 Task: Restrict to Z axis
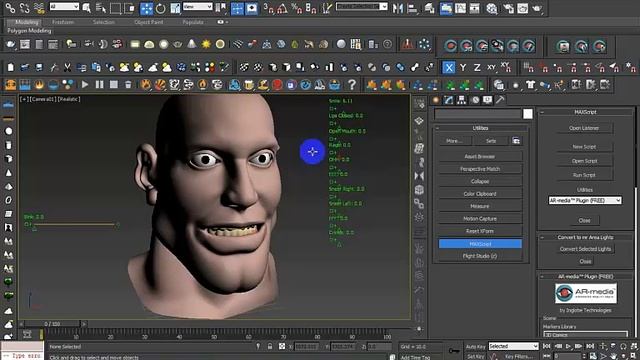point(477,67)
